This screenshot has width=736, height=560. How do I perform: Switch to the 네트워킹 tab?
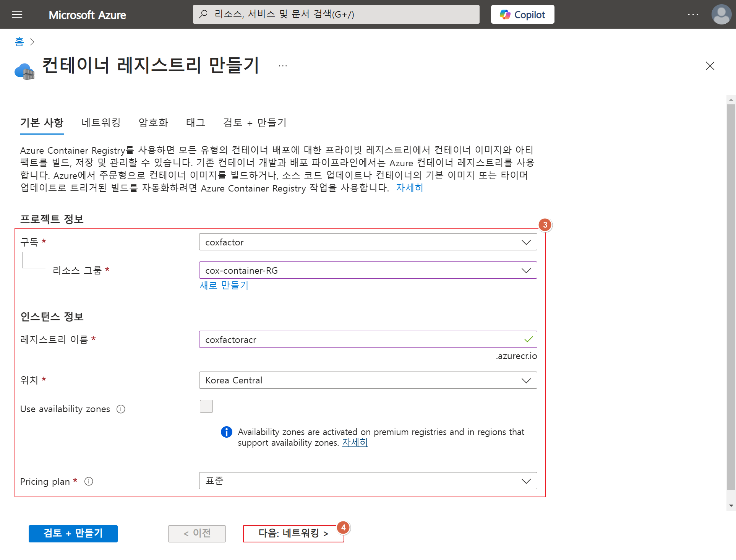[x=101, y=123]
